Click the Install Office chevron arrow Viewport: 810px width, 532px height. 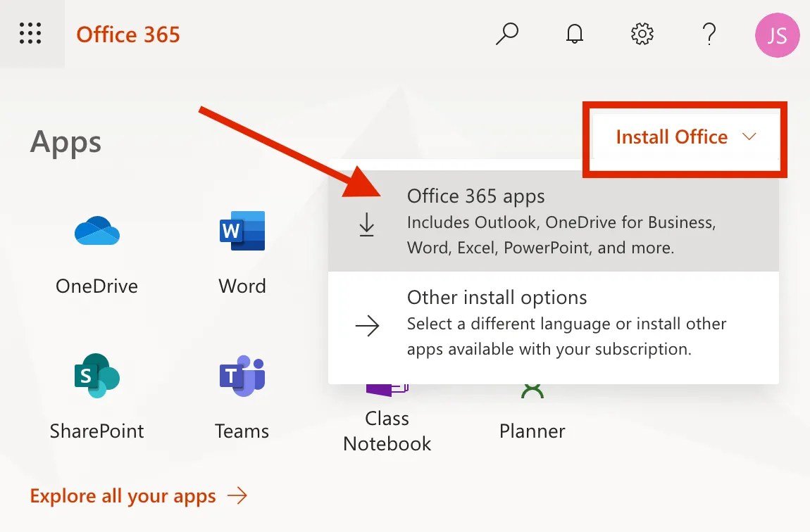coord(749,137)
